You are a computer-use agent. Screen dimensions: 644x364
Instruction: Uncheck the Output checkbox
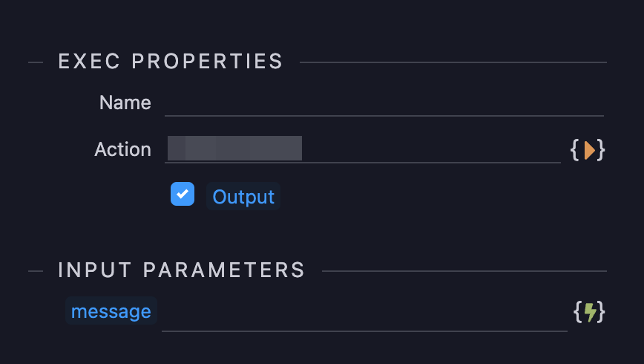pos(183,195)
